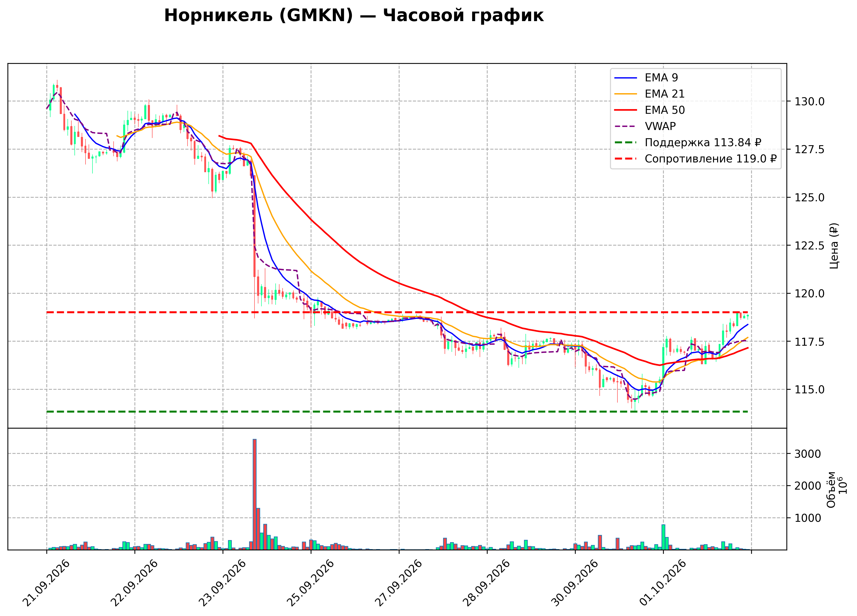
Task: Click date label '23.09.2026'
Action: 222,584
